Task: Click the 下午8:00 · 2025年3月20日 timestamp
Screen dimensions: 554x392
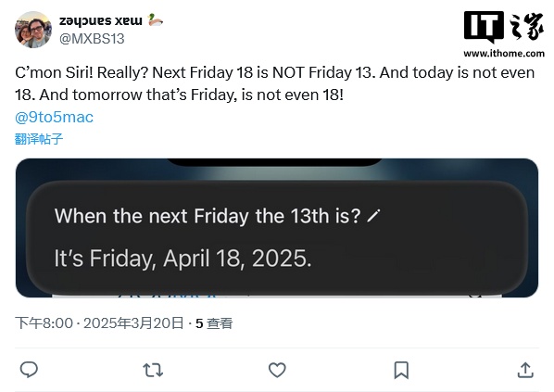Action: pyautogui.click(x=99, y=323)
